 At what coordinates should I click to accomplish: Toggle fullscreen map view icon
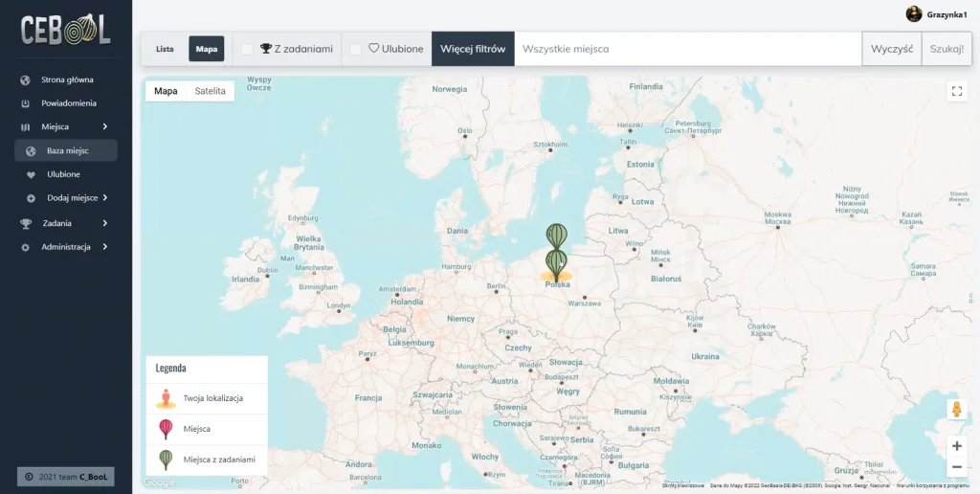click(x=956, y=91)
